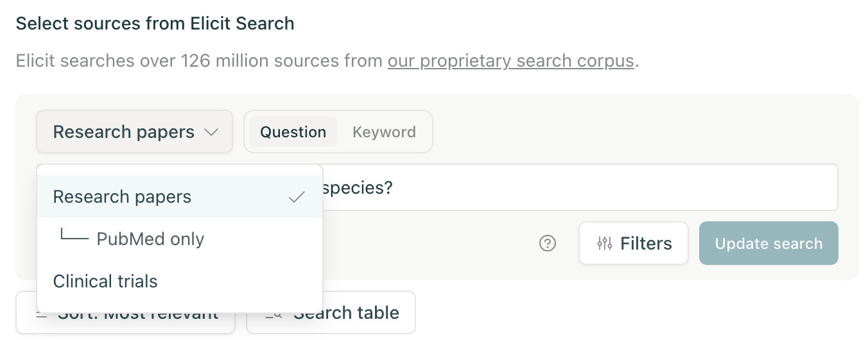Viewport: 868px width, 340px height.
Task: Choose Clinical trials from the list
Action: (105, 282)
